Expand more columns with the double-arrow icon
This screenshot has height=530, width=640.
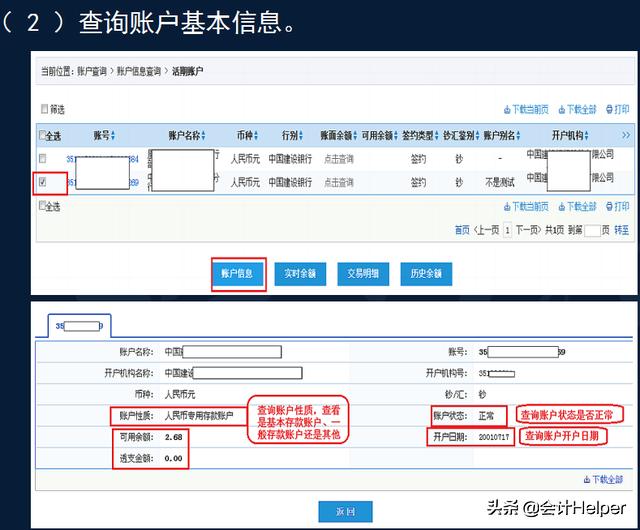pos(626,135)
